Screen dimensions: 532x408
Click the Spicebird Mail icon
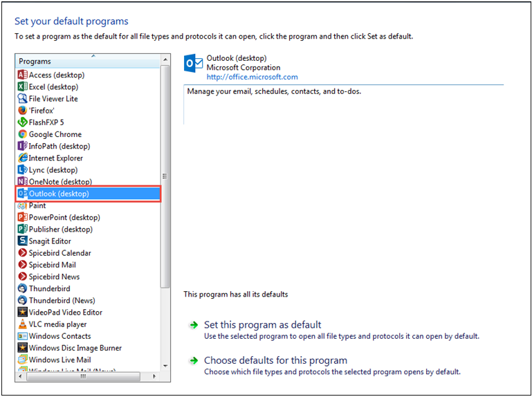(22, 265)
